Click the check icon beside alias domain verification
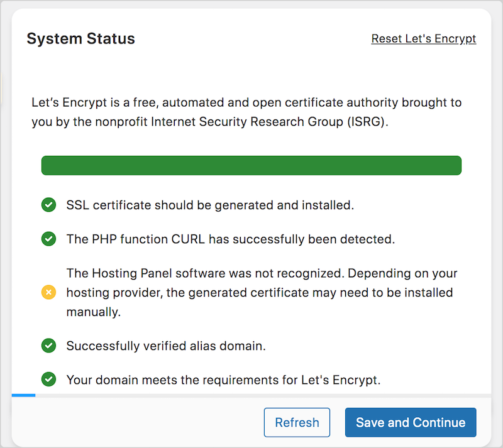The height and width of the screenshot is (448, 503). point(48,346)
